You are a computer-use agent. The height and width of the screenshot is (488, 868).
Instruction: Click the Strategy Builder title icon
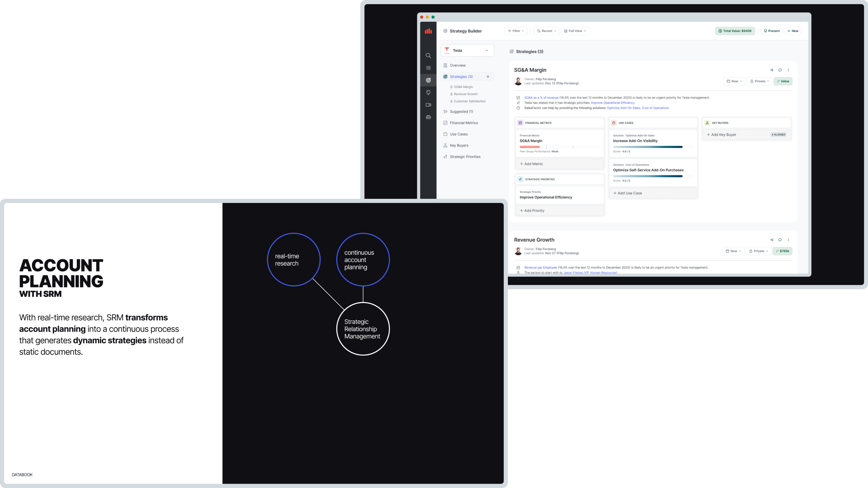click(445, 31)
